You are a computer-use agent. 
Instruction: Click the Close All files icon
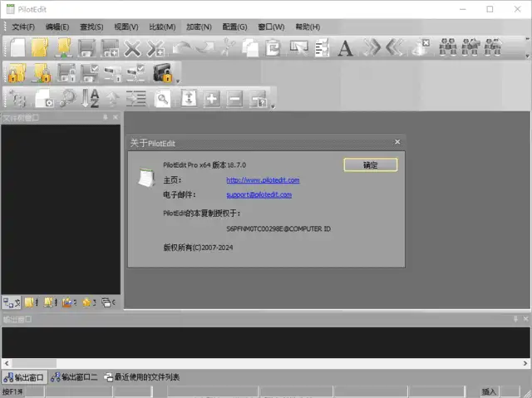[155, 48]
